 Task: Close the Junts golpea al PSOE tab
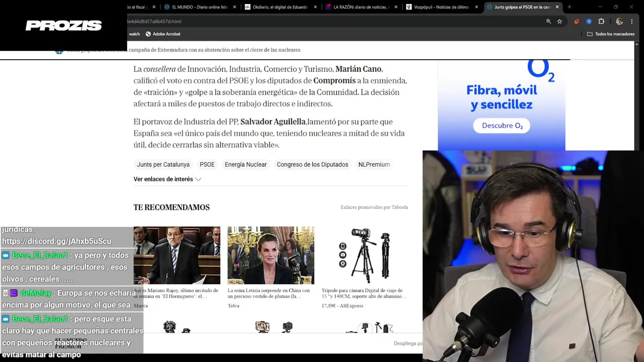click(557, 7)
